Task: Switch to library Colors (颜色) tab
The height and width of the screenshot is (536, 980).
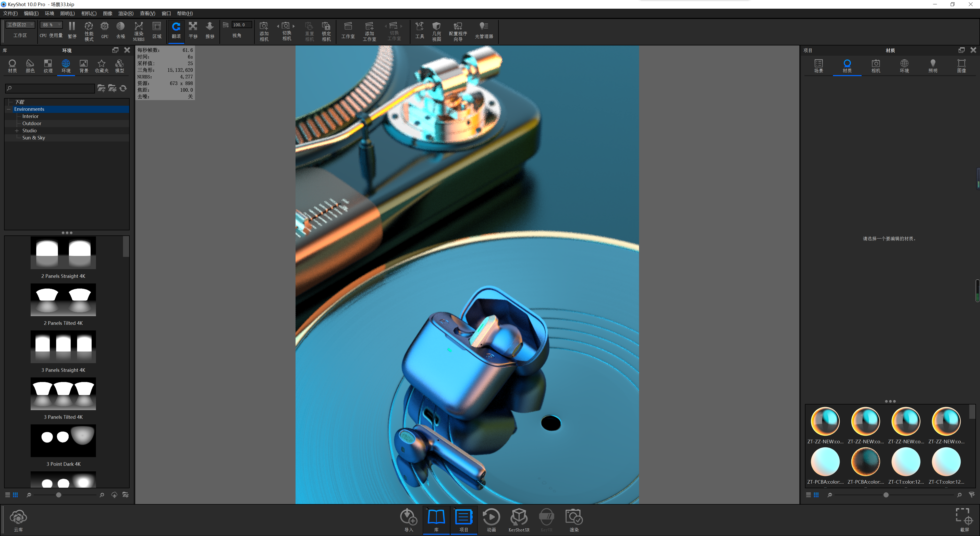Action: (x=30, y=66)
